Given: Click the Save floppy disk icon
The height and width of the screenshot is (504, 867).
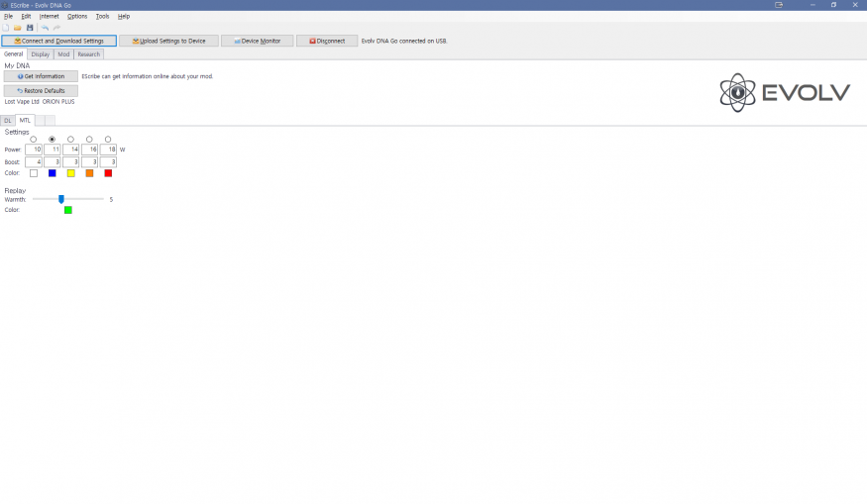Looking at the screenshot, I should coord(30,28).
